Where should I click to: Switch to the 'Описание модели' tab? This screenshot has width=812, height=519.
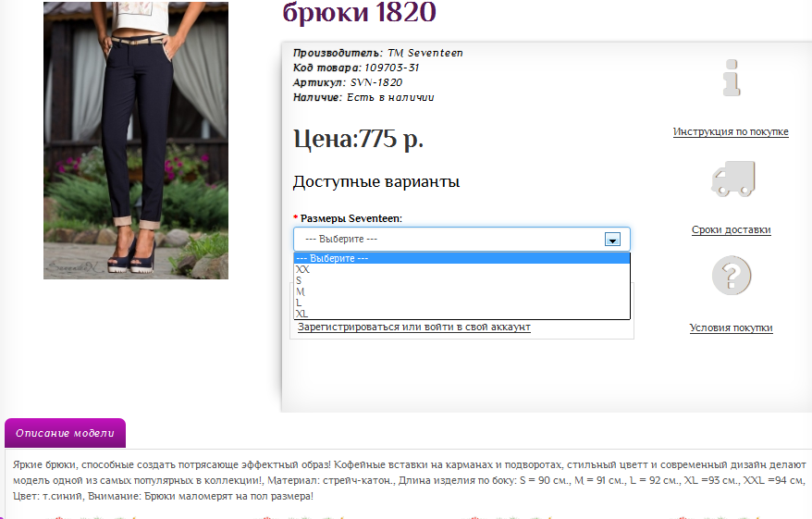[65, 433]
